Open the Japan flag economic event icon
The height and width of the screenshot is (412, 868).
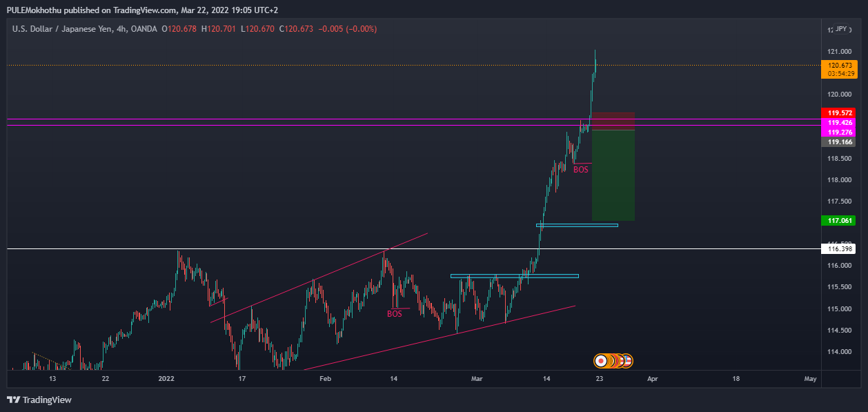pos(601,361)
